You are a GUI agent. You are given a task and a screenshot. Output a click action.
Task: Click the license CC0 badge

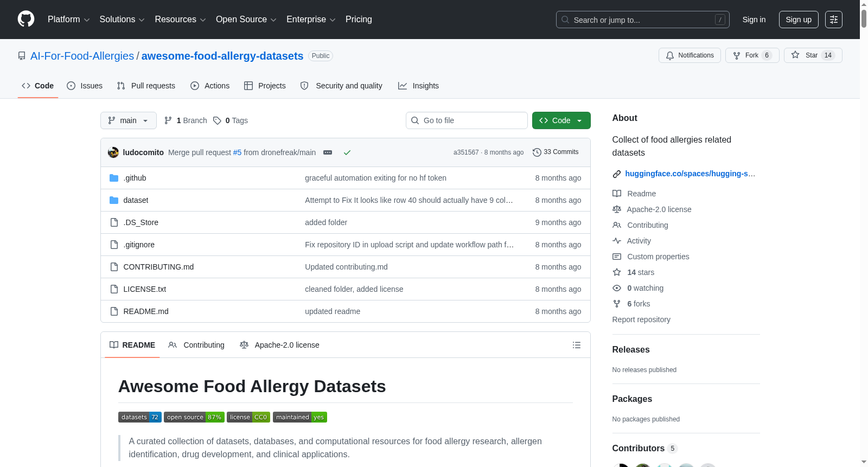[248, 417]
